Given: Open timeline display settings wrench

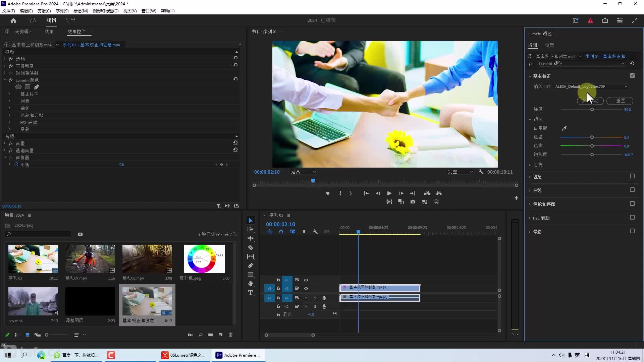Looking at the screenshot, I should click(315, 232).
